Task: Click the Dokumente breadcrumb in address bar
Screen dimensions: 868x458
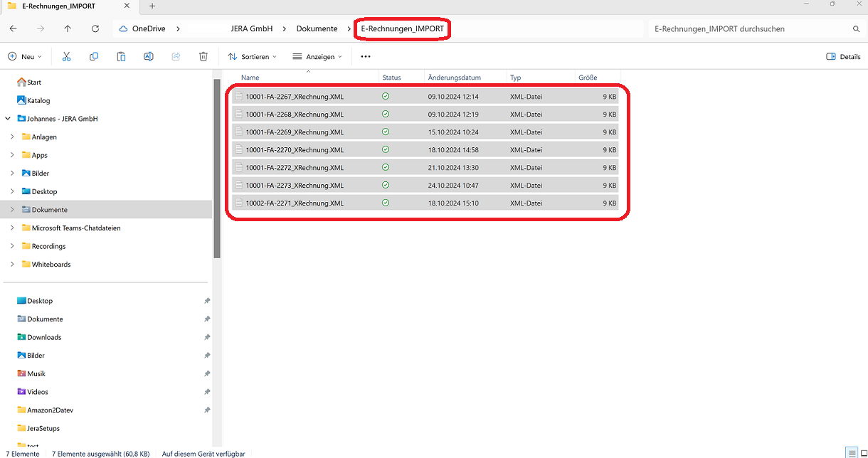Action: pyautogui.click(x=317, y=29)
